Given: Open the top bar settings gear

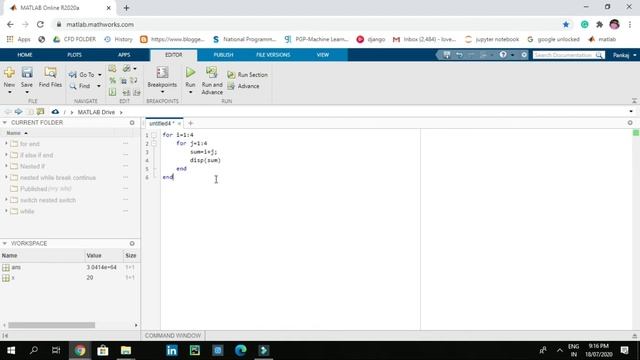Looking at the screenshot, I should (x=524, y=55).
